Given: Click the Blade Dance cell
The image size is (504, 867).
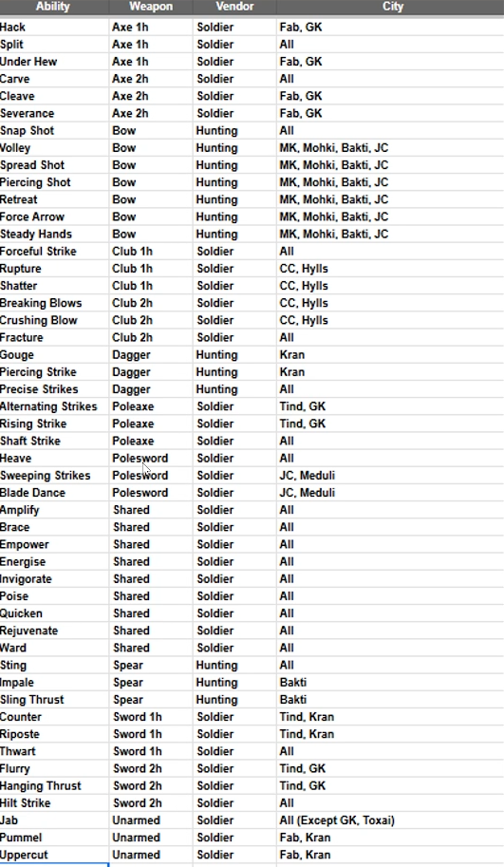Looking at the screenshot, I should pos(53,493).
